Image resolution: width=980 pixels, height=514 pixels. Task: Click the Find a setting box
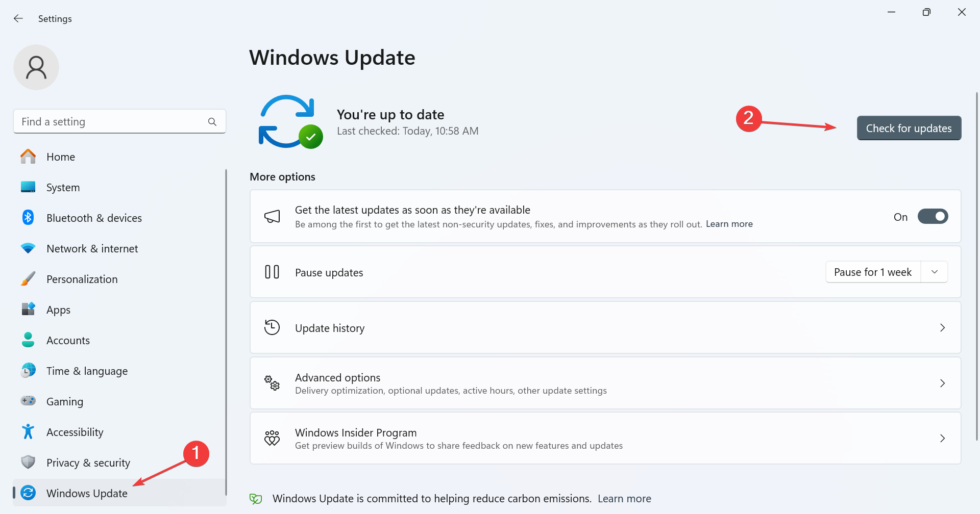point(112,122)
